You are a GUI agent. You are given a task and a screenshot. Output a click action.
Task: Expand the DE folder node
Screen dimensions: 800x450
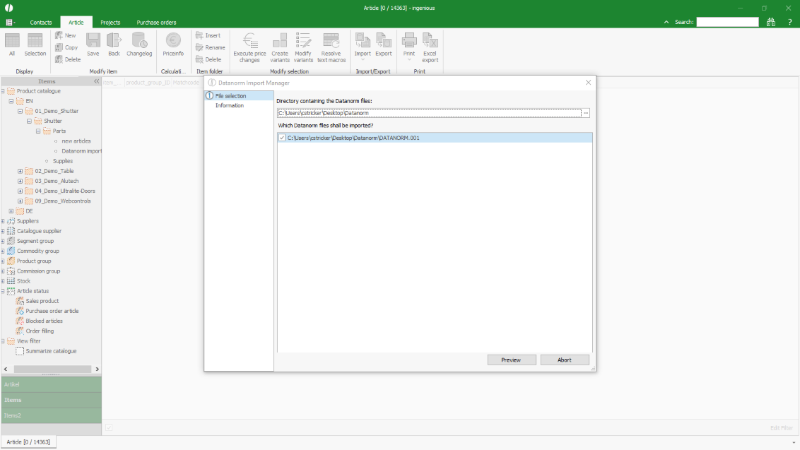pyautogui.click(x=11, y=211)
